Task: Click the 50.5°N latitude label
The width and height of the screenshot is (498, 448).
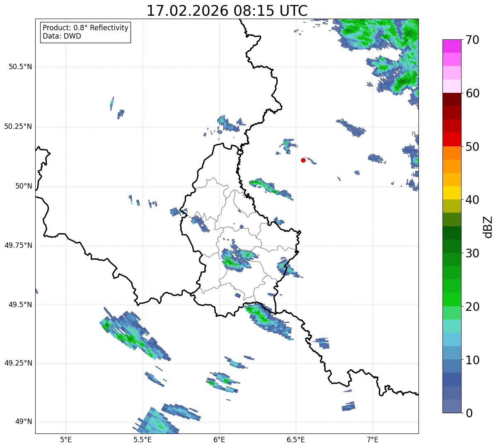Action: click(20, 67)
